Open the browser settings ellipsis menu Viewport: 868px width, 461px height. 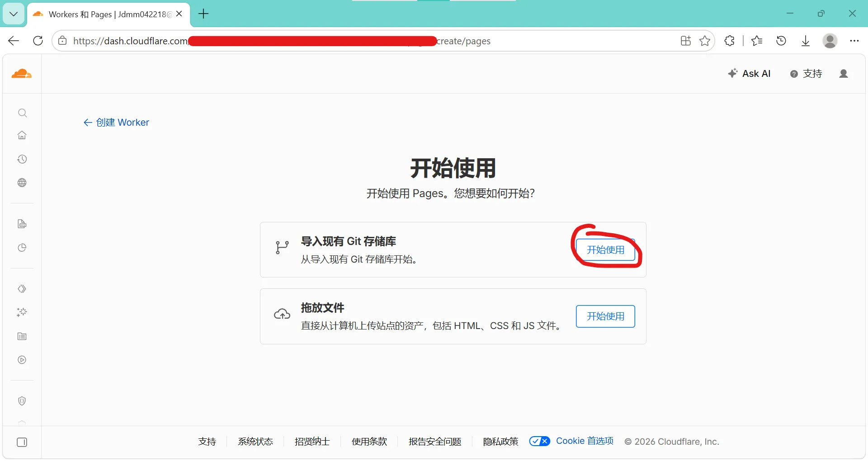pos(854,41)
